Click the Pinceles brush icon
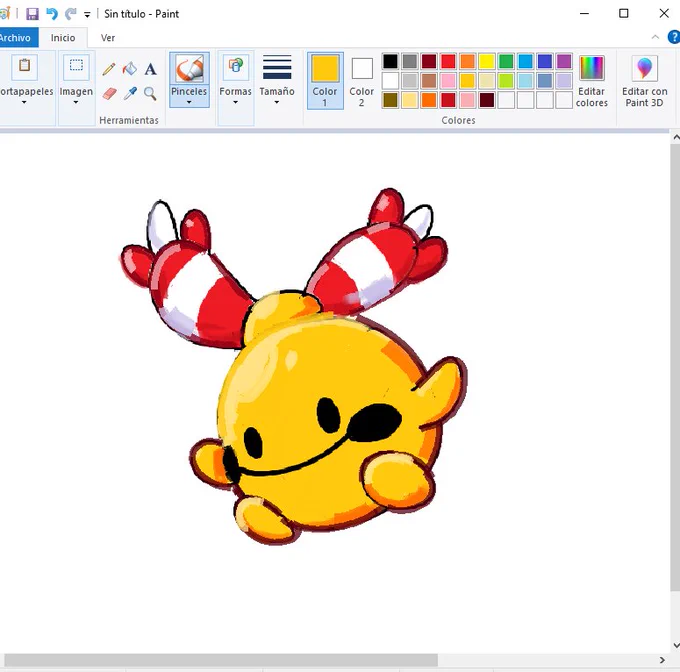The image size is (680, 672). click(190, 69)
